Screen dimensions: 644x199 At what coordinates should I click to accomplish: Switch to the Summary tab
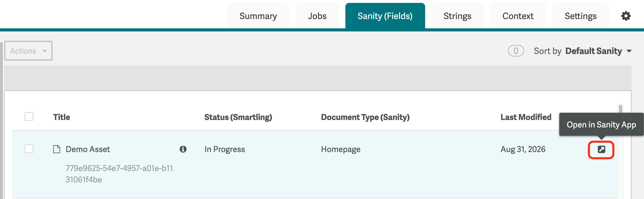tap(258, 16)
